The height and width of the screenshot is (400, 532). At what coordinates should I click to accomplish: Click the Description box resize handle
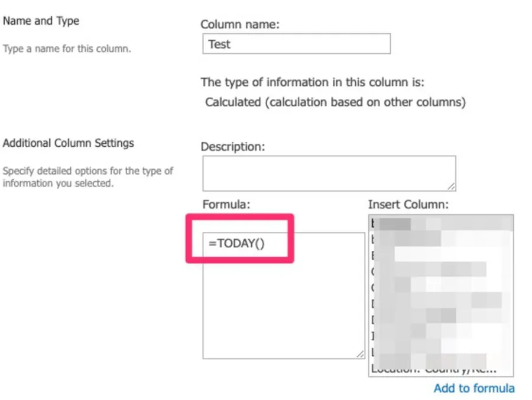[451, 186]
